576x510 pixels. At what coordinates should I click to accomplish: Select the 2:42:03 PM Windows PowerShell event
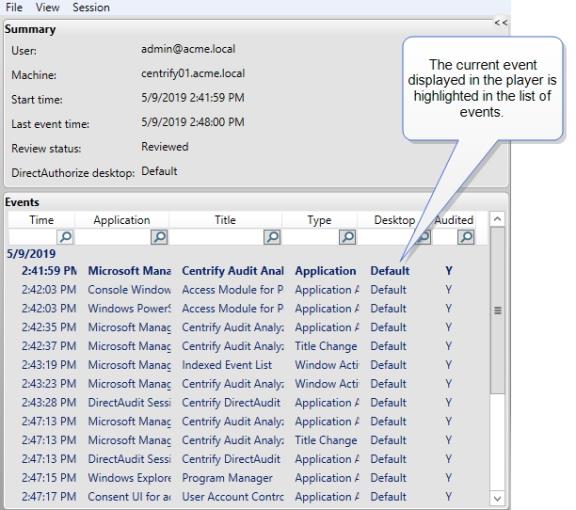click(x=248, y=308)
